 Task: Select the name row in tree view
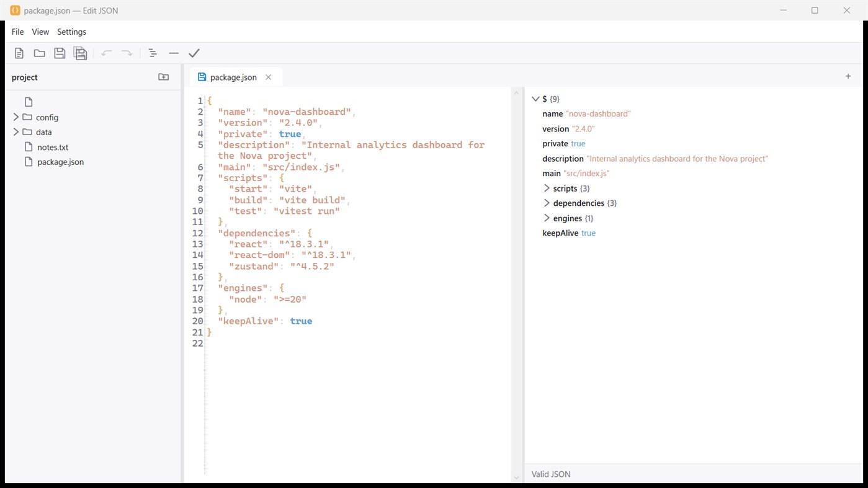586,113
